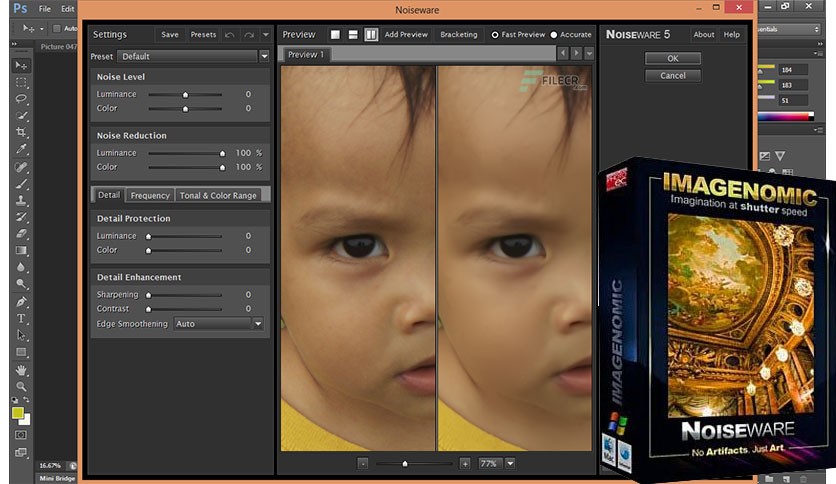This screenshot has height=484, width=836.
Task: Click Noise Reduction Color slider handle
Action: pos(222,167)
